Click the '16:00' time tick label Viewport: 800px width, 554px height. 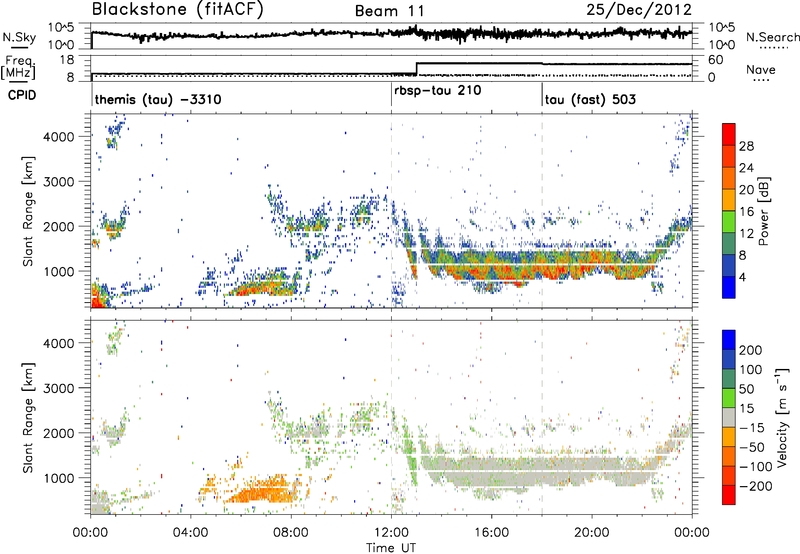491,533
